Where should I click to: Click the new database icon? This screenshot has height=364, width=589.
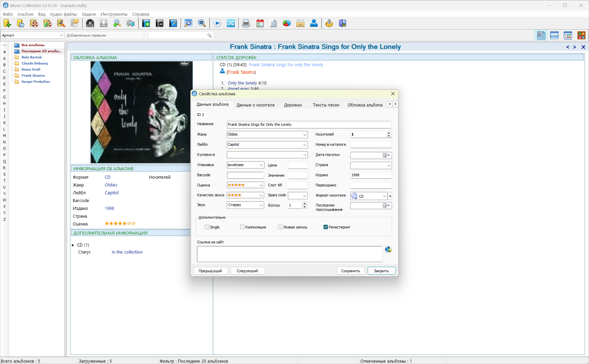tap(7, 23)
